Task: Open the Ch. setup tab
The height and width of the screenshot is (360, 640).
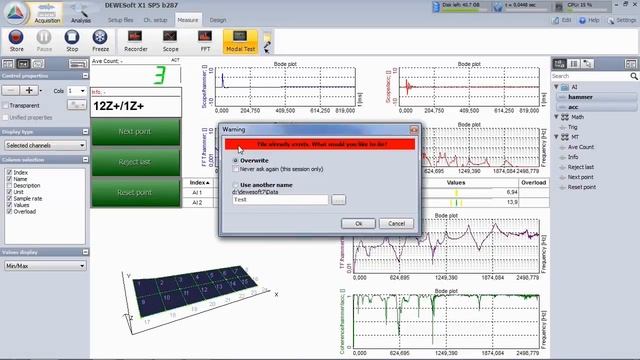Action: [x=155, y=20]
